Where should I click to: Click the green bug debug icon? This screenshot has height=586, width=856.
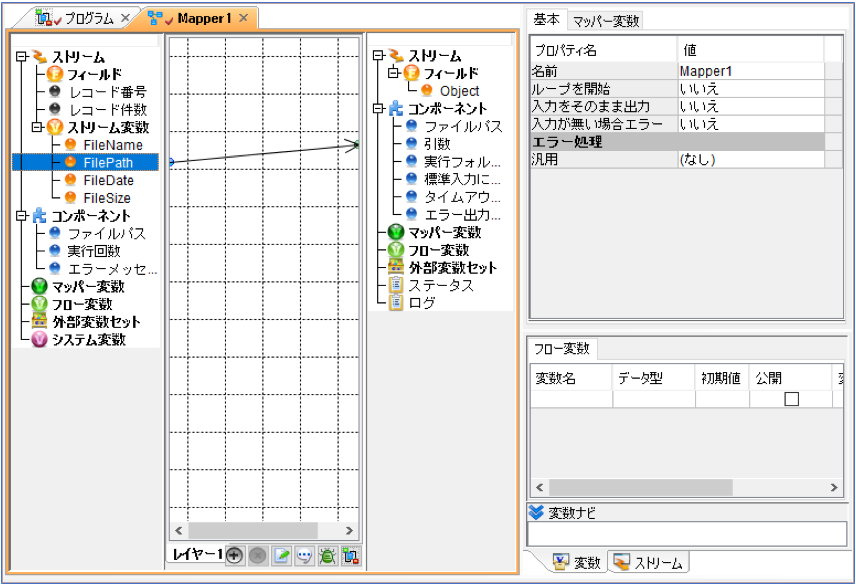pyautogui.click(x=328, y=555)
